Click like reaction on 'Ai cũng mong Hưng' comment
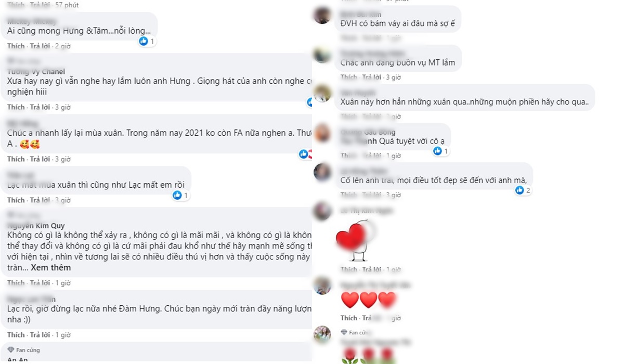Image resolution: width=624 pixels, height=364 pixels. pyautogui.click(x=144, y=41)
